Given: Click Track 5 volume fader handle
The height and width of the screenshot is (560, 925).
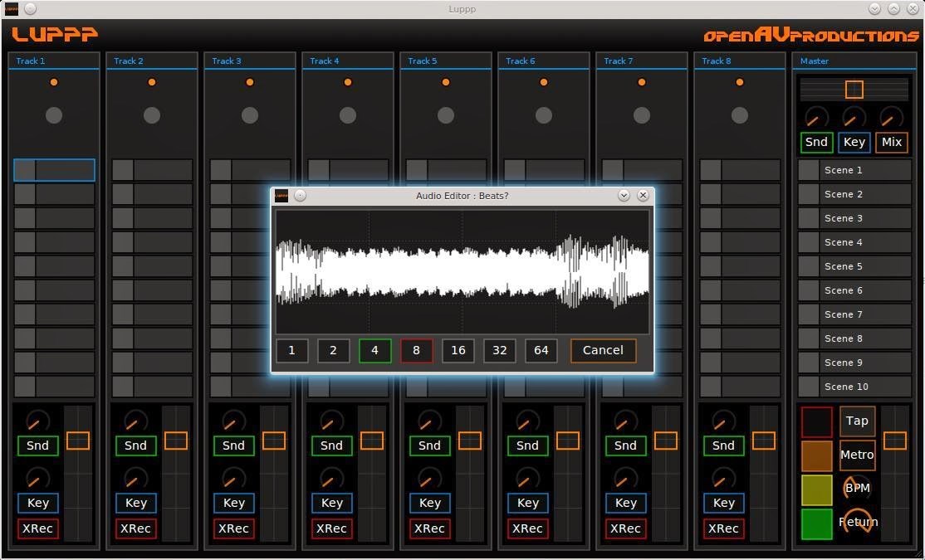Looking at the screenshot, I should click(x=470, y=441).
